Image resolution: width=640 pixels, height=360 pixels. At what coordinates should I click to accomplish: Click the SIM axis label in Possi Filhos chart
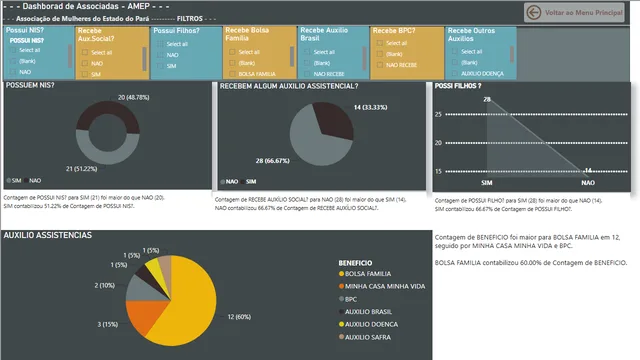pyautogui.click(x=487, y=183)
